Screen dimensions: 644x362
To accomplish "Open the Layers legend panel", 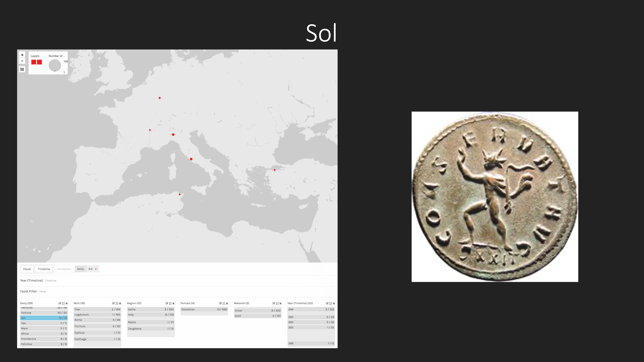I will pyautogui.click(x=35, y=56).
